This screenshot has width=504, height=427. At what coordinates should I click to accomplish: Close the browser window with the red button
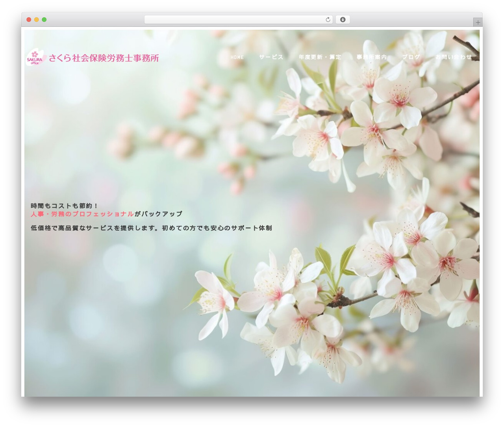point(29,20)
